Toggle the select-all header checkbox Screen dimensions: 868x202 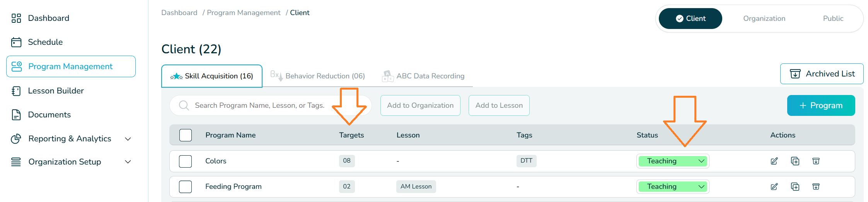pos(186,135)
